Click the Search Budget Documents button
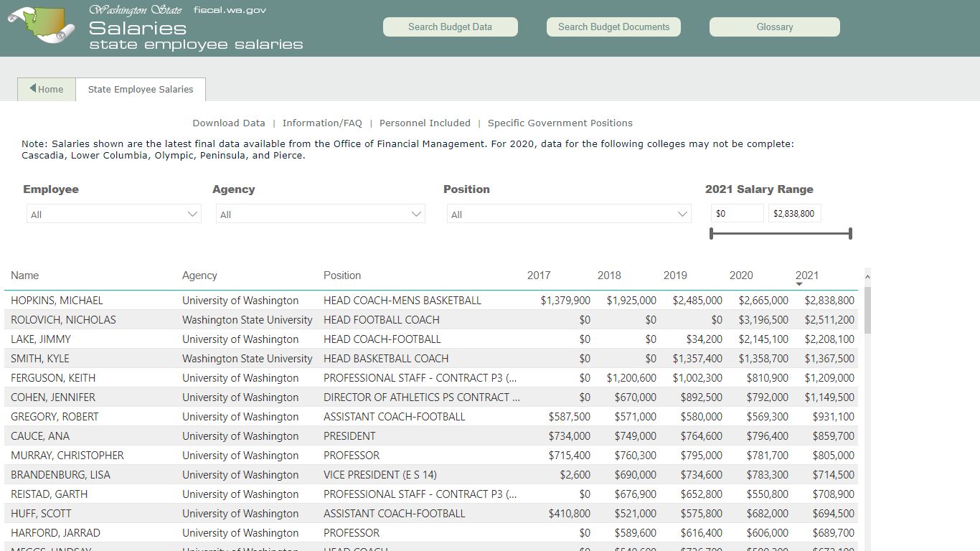Image resolution: width=980 pixels, height=551 pixels. [x=614, y=27]
